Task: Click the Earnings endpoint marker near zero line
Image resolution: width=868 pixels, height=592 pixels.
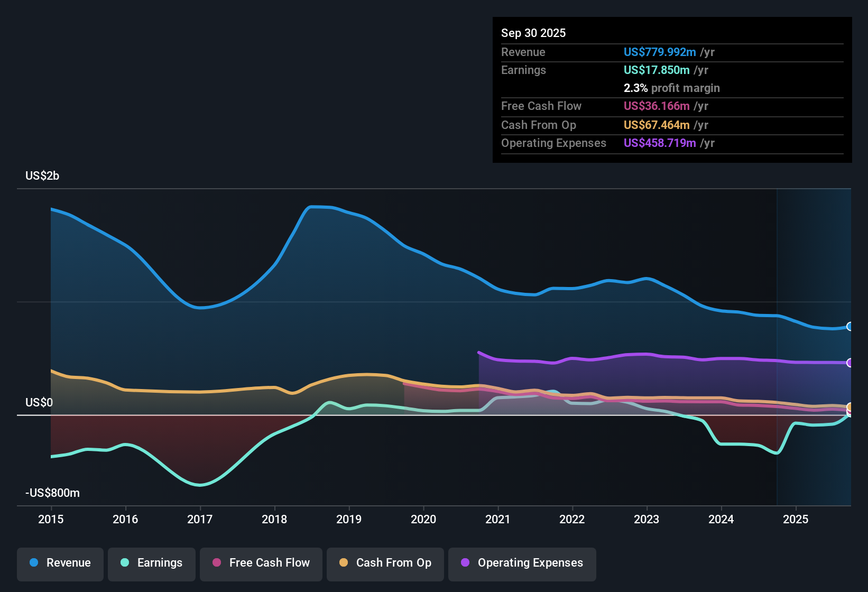Action: point(849,416)
